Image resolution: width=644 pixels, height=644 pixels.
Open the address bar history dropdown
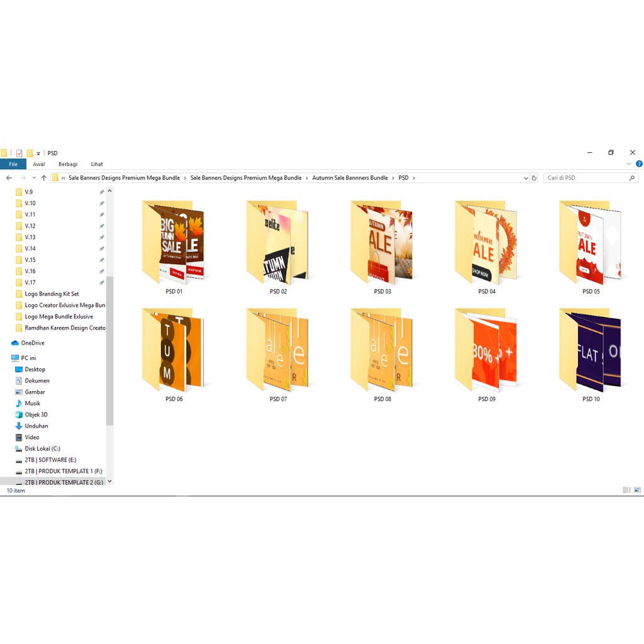(526, 178)
